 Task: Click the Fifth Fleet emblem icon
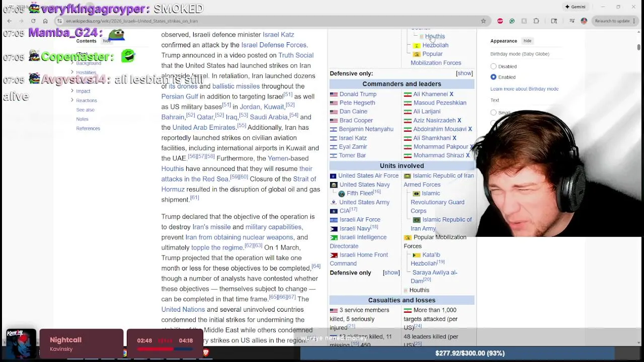[x=342, y=194]
